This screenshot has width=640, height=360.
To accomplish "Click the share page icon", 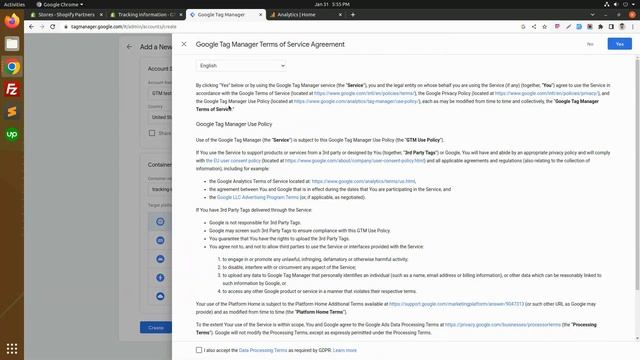I will pyautogui.click(x=534, y=27).
